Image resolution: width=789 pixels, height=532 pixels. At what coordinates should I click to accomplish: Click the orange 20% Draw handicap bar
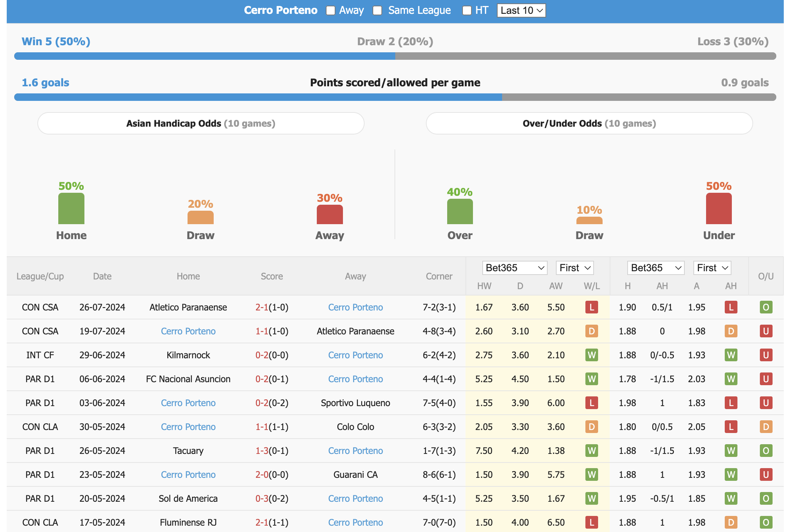(x=201, y=217)
